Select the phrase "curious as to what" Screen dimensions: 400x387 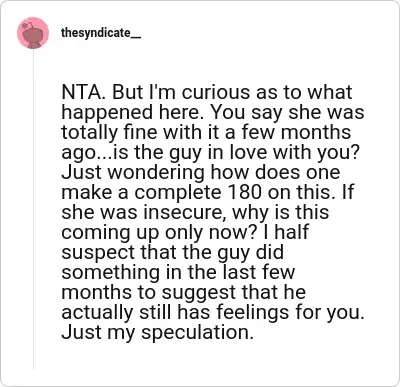(x=267, y=92)
